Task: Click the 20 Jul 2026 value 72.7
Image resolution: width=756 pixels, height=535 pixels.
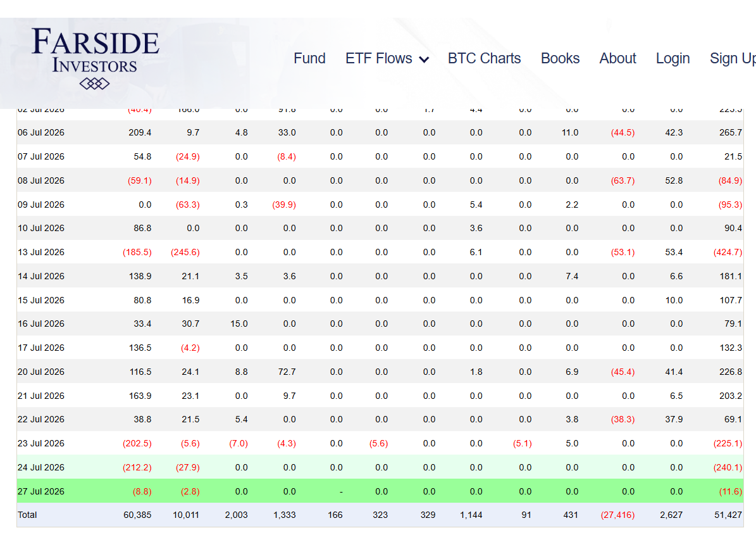Action: point(287,372)
